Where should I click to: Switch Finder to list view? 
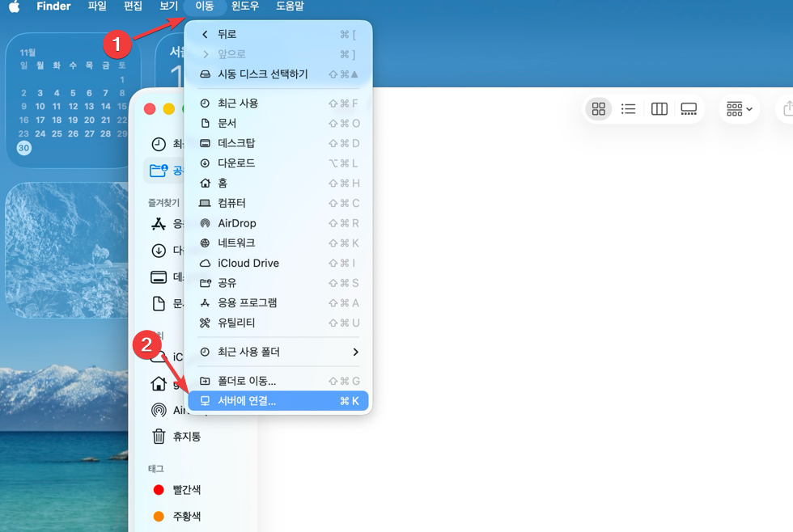tap(629, 108)
